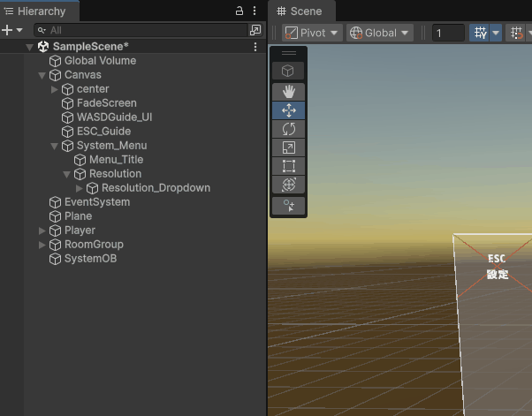Select the View hand tool
The image size is (532, 416).
(288, 92)
